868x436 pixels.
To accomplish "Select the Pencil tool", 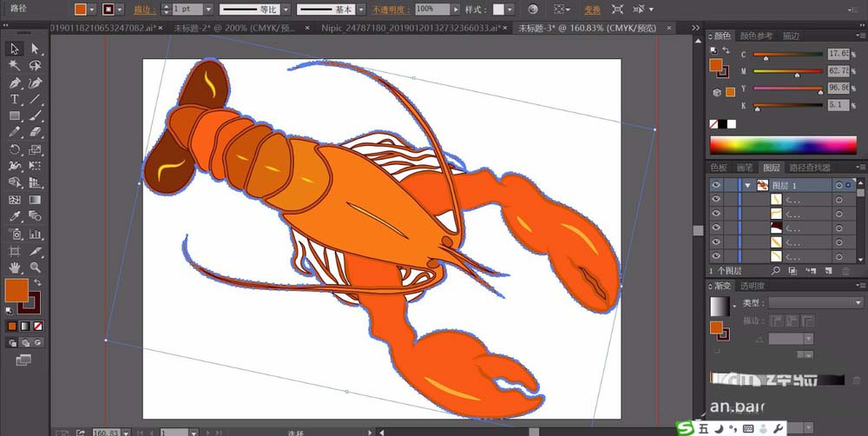I will tap(15, 132).
